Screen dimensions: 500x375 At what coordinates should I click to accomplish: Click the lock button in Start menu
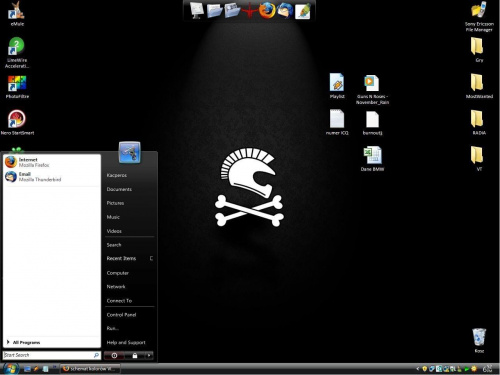[x=135, y=356]
